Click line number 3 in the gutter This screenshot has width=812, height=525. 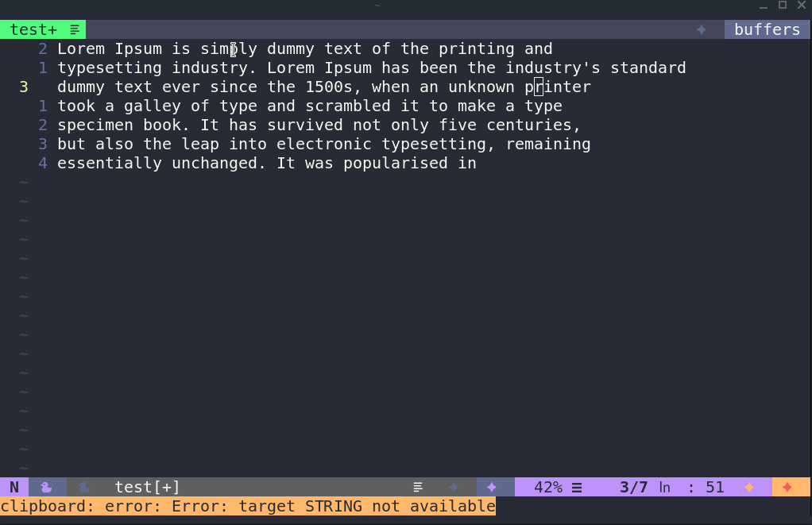point(23,87)
